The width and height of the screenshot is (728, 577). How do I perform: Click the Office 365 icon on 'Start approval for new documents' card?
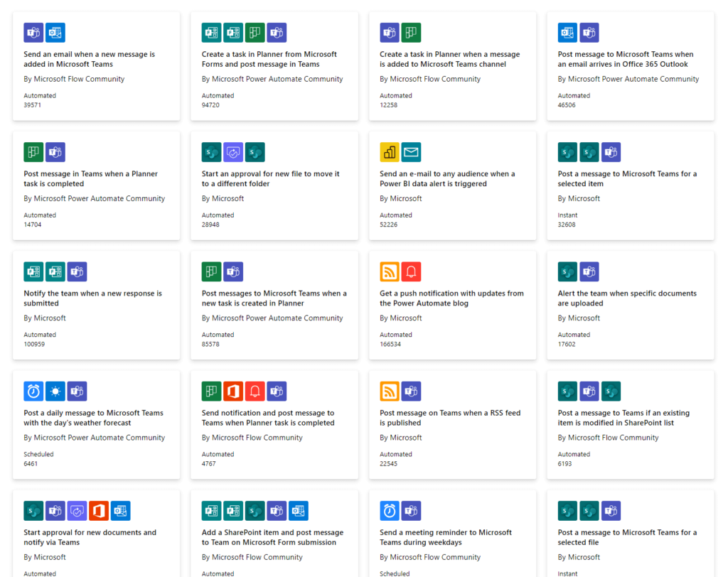click(99, 511)
